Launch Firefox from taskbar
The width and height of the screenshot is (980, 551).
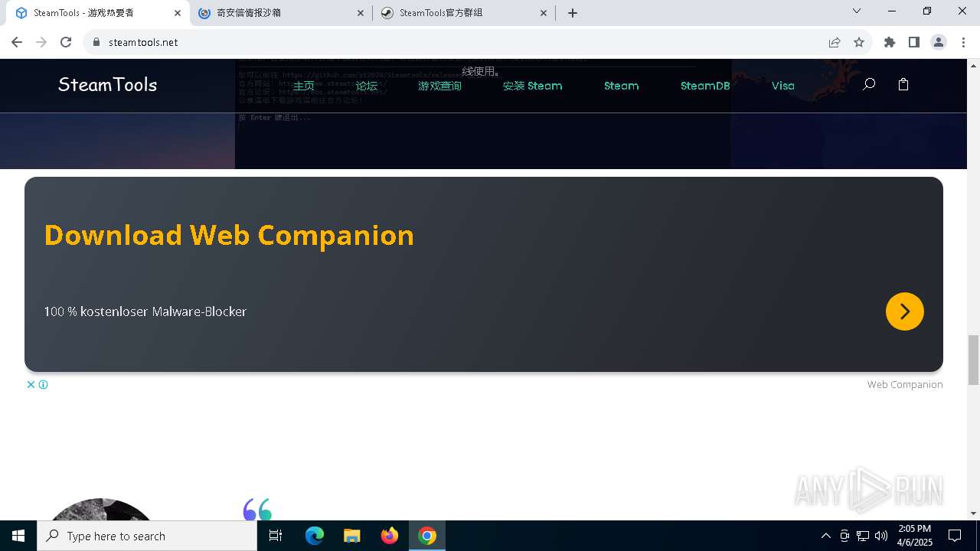pos(390,536)
